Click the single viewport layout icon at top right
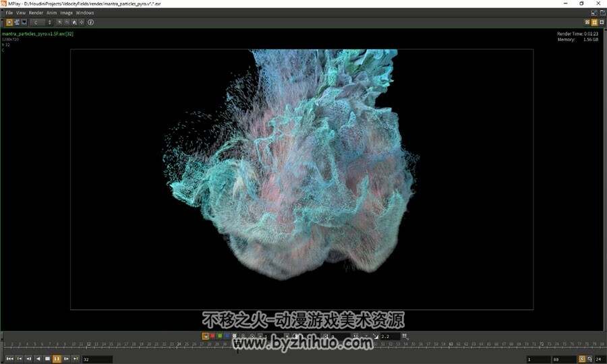This screenshot has width=607, height=364. pyautogui.click(x=587, y=22)
